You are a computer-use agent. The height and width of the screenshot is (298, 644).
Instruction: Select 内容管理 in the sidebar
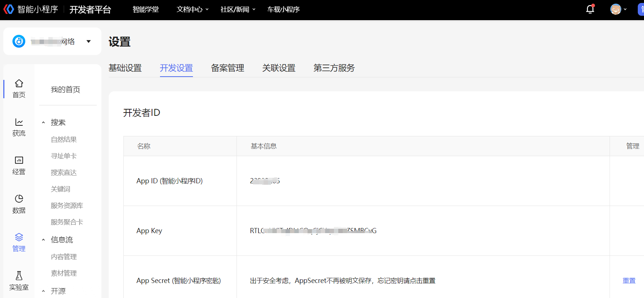coord(64,257)
